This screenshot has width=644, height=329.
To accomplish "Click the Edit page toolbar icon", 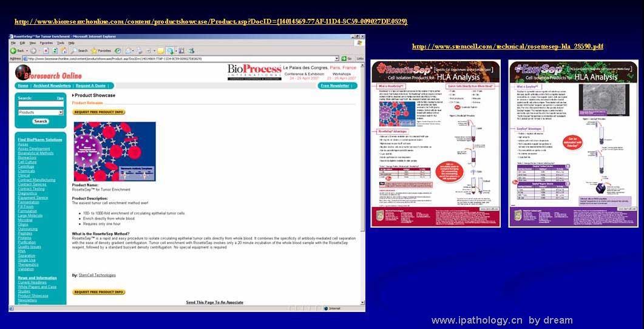I will coord(148,51).
